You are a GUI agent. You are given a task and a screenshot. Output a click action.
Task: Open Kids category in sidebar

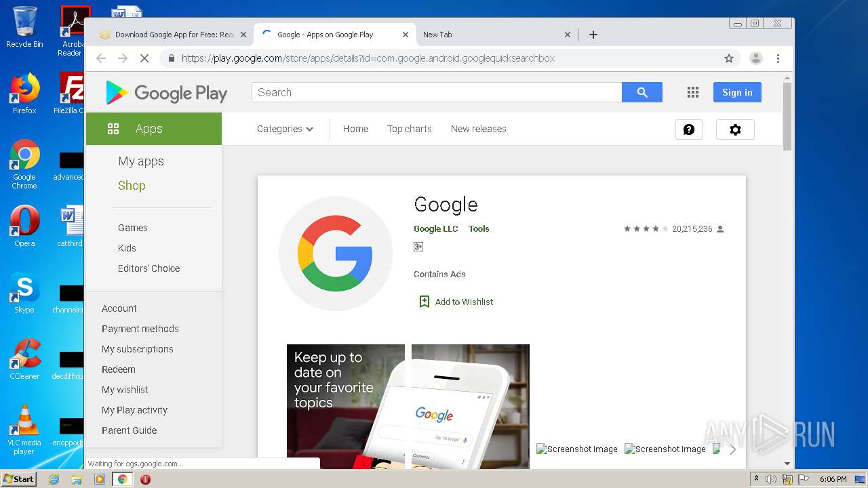[x=127, y=248]
